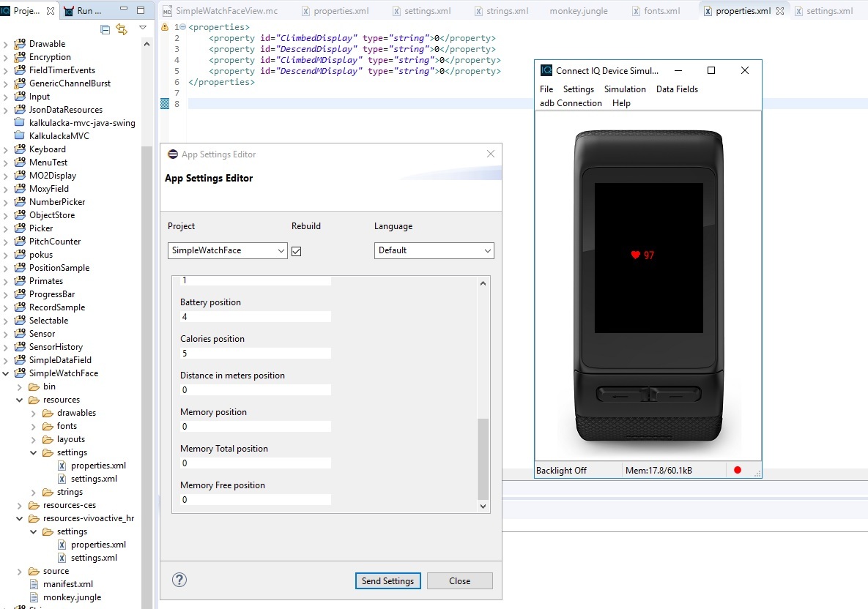
Task: Click the settings list scroll down arrow
Action: click(483, 506)
